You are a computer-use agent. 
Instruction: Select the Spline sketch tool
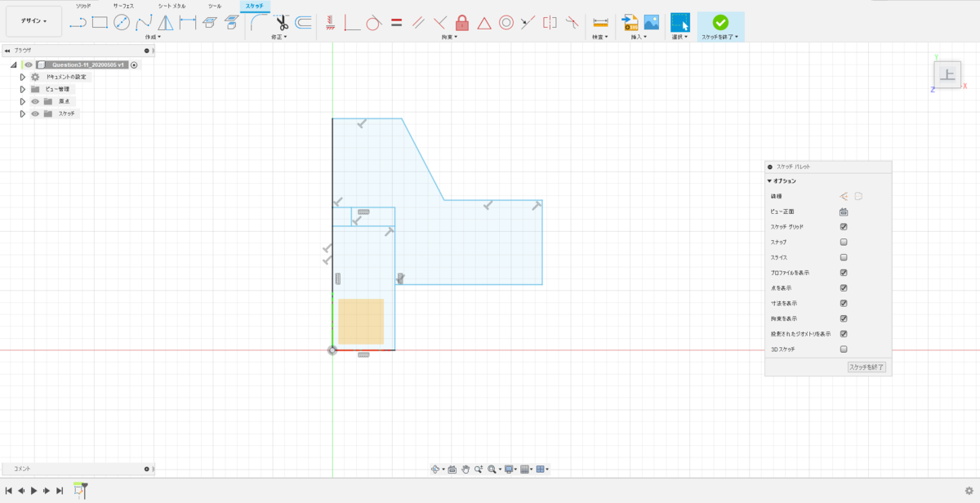coord(144,23)
